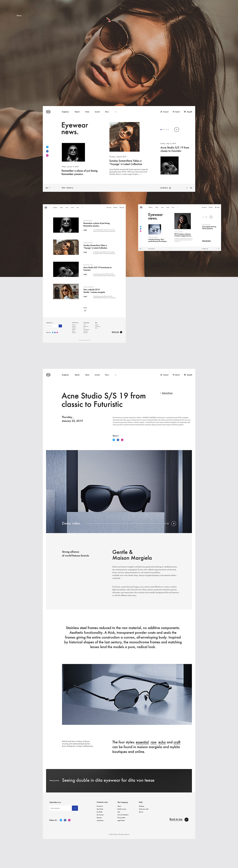Share the article on Twitter under 'Share it'
238x868 pixels.
coord(113,440)
